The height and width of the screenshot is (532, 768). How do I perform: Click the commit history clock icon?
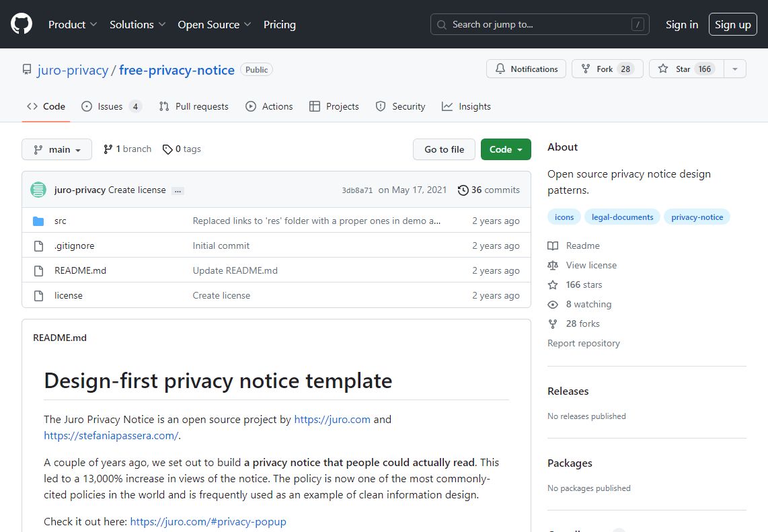(x=463, y=190)
